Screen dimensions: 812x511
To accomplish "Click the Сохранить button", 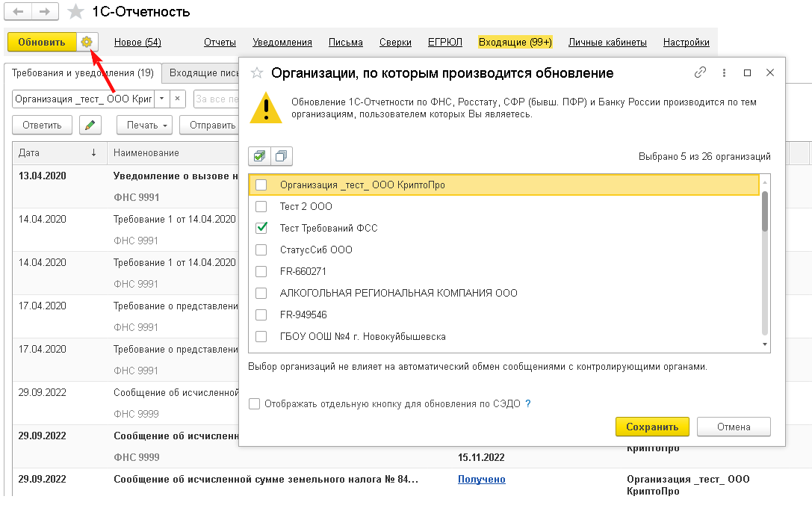I will (x=652, y=427).
